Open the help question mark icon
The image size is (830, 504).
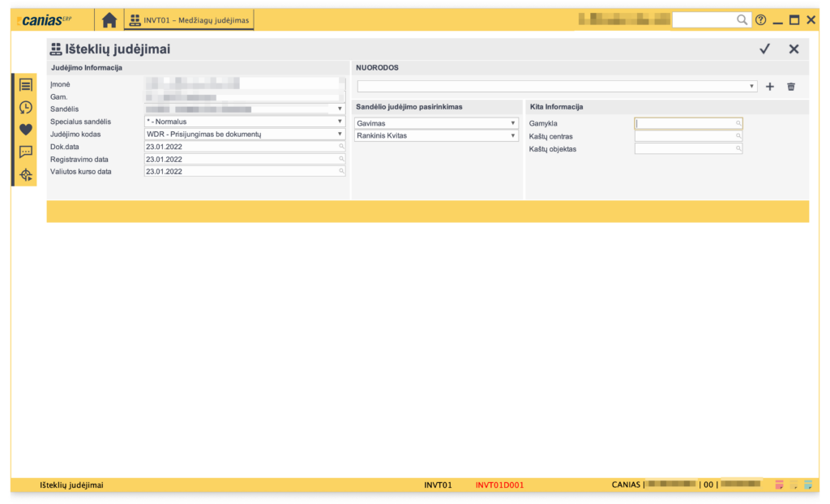(x=760, y=20)
